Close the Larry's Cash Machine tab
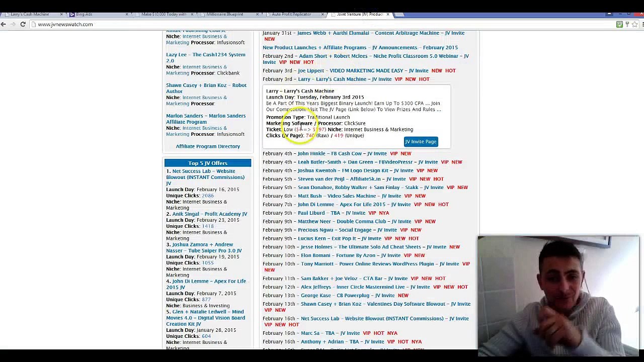This screenshot has height=362, width=644. point(61,14)
